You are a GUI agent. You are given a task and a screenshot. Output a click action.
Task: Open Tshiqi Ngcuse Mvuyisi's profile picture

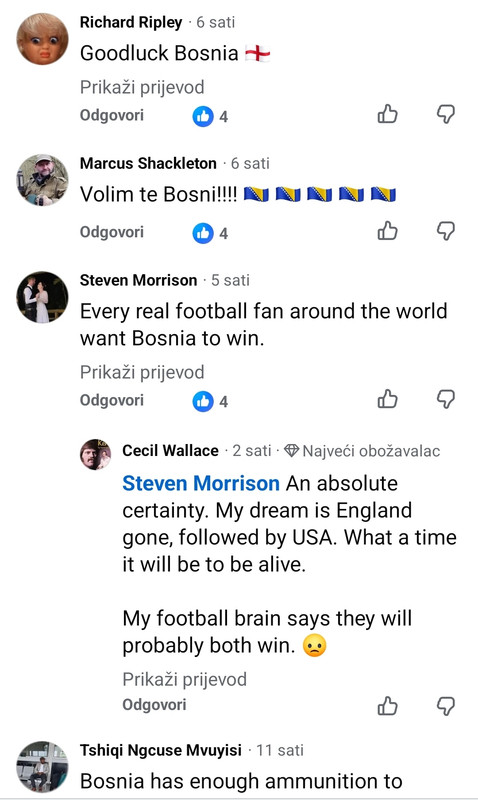[42, 766]
